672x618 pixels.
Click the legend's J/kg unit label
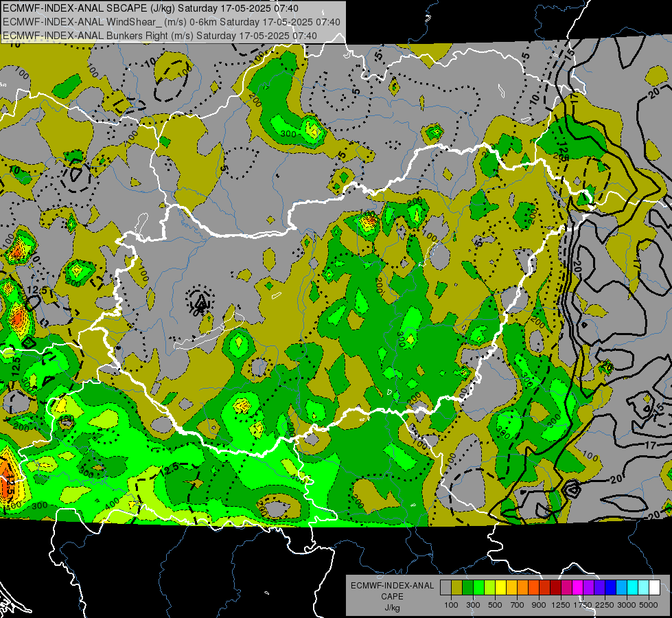[x=392, y=608]
